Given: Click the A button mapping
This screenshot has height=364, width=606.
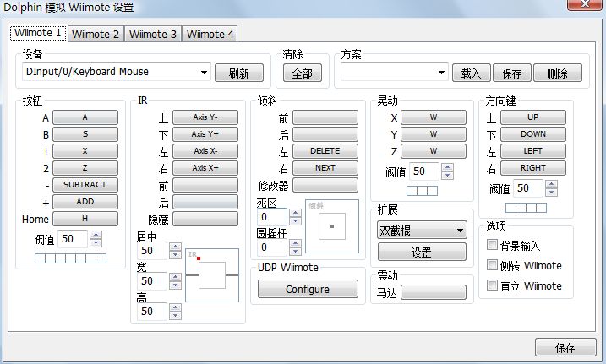Looking at the screenshot, I should 85,117.
